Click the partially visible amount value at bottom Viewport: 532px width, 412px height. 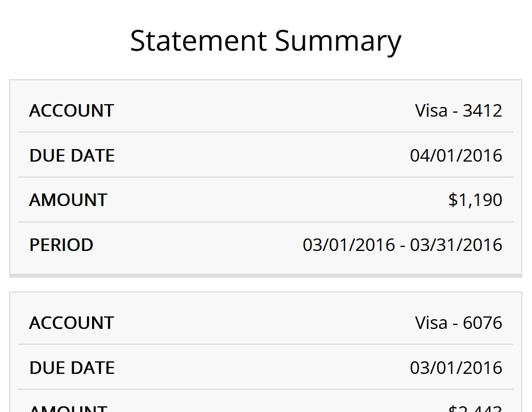pyautogui.click(x=475, y=408)
